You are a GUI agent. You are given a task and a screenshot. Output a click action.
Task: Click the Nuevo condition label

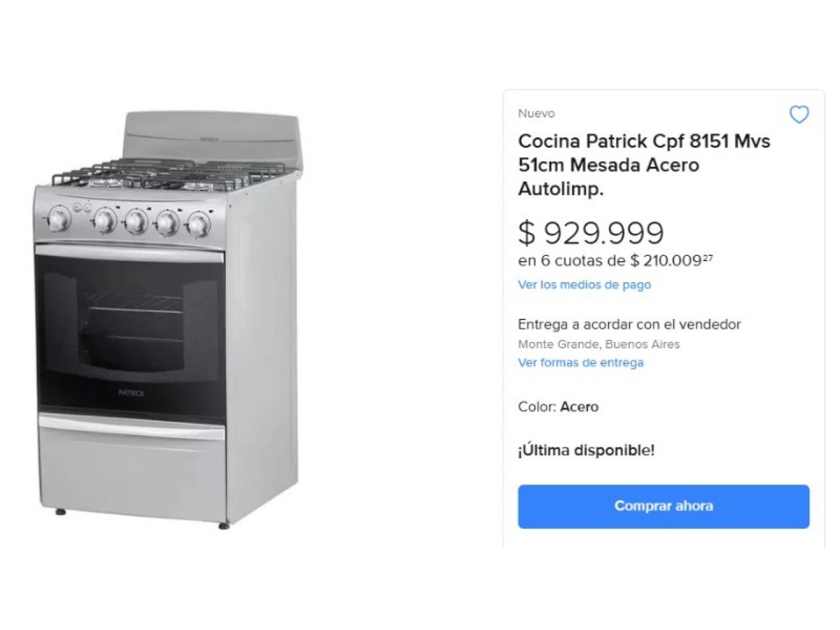[x=536, y=114]
